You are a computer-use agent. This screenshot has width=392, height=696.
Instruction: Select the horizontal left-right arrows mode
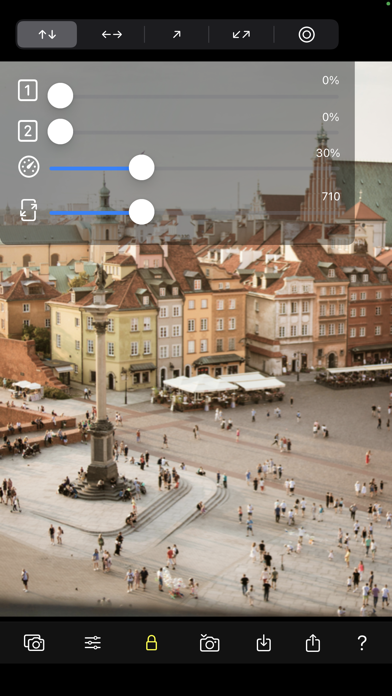(x=111, y=35)
